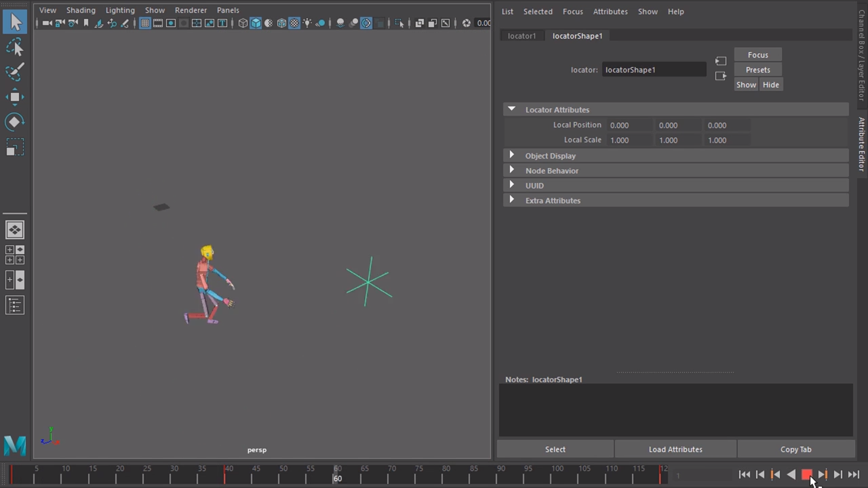Image resolution: width=868 pixels, height=488 pixels.
Task: Expand the Object Display section
Action: point(551,155)
